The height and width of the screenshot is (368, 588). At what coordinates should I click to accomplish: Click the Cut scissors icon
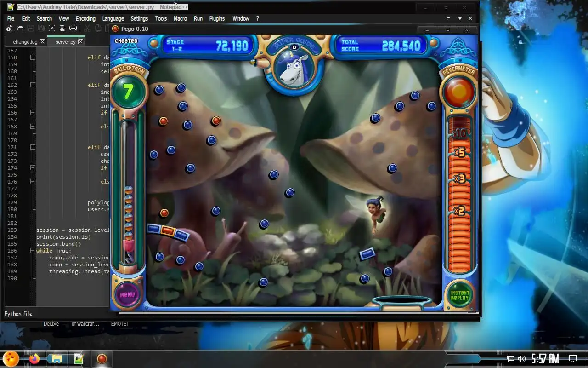point(87,28)
